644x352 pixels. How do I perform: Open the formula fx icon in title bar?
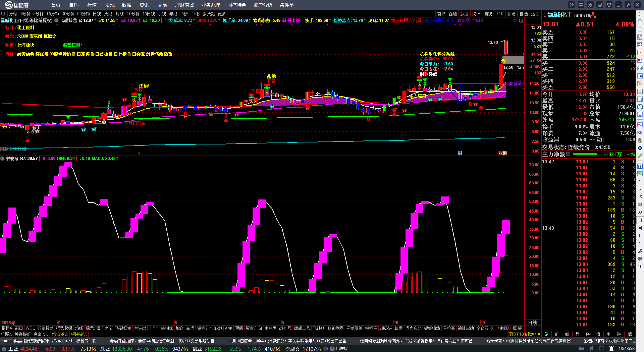[590, 5]
